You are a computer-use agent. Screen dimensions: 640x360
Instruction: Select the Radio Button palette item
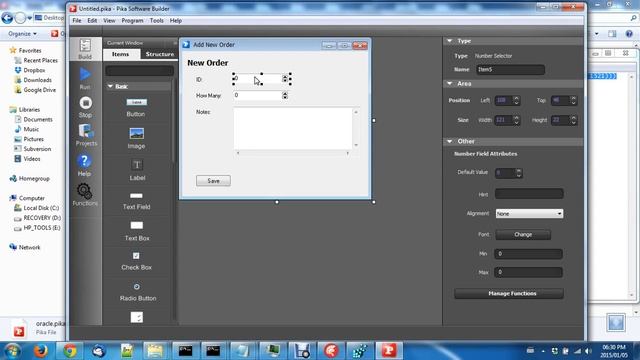pyautogui.click(x=138, y=292)
